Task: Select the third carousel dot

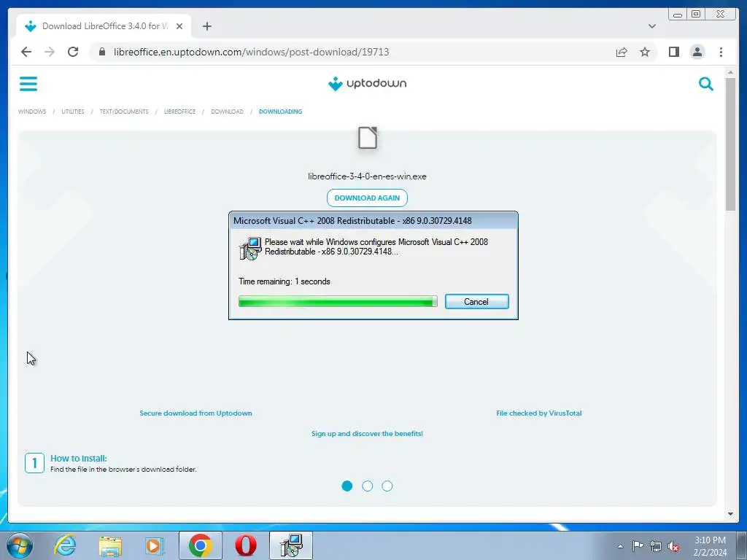Action: [387, 486]
